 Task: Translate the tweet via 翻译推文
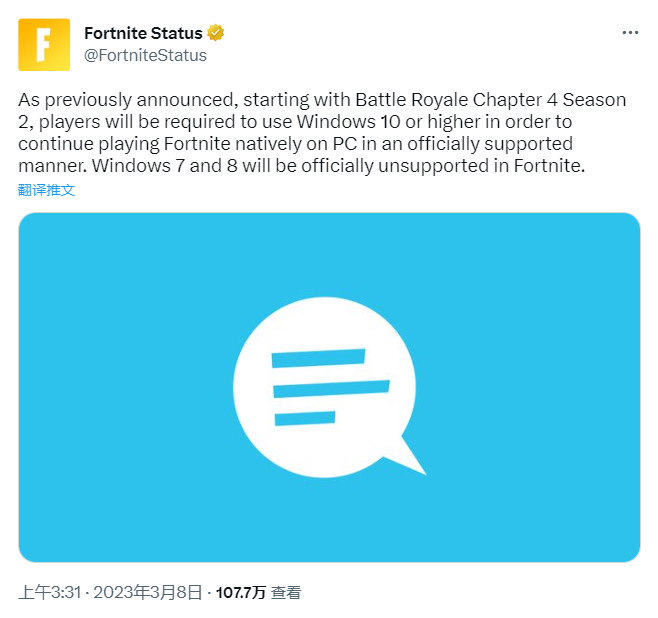click(46, 190)
